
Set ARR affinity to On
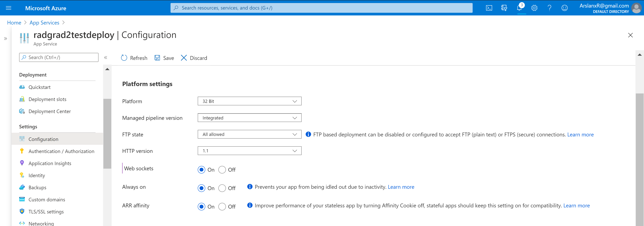click(202, 207)
